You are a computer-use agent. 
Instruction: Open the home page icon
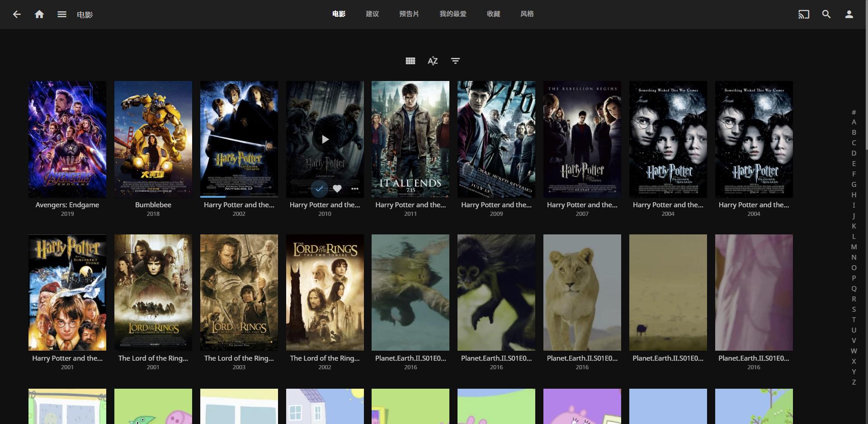click(x=39, y=14)
